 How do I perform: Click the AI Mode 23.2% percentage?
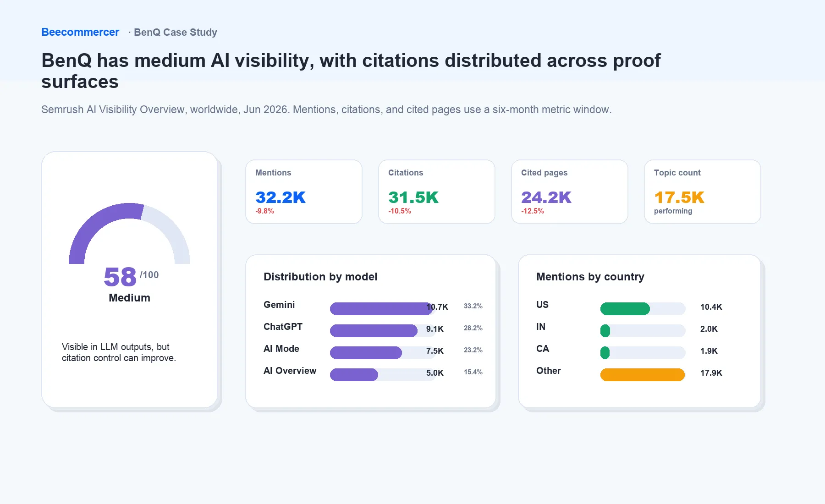point(473,350)
